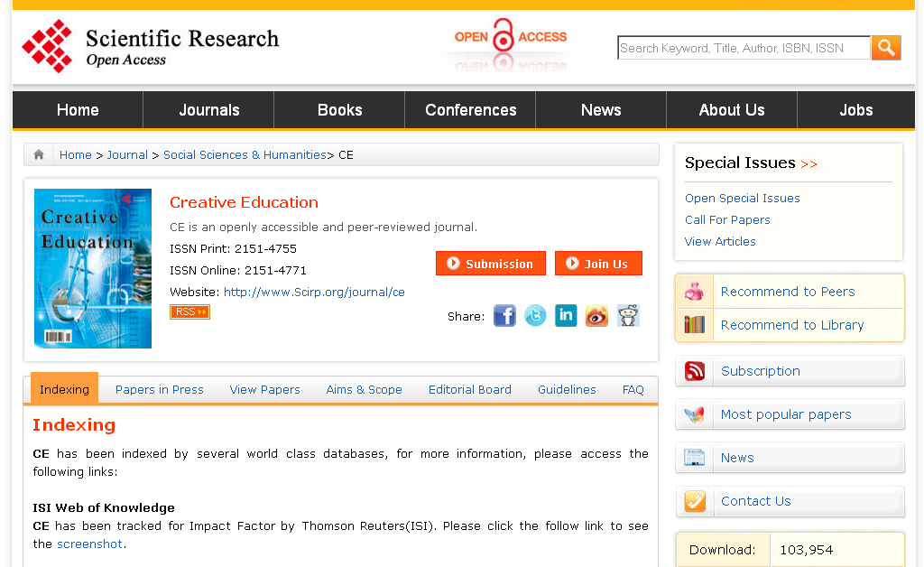Switch to the Editorial Board tab
924x567 pixels.
(469, 390)
